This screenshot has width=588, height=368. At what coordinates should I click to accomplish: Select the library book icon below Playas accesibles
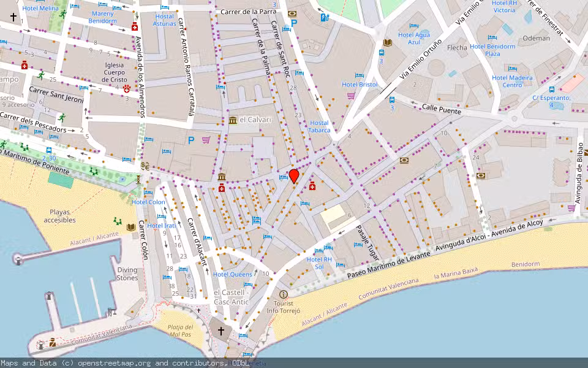click(x=131, y=227)
